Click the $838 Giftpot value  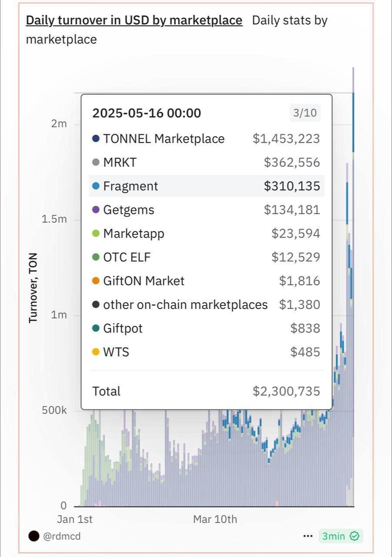pos(305,328)
